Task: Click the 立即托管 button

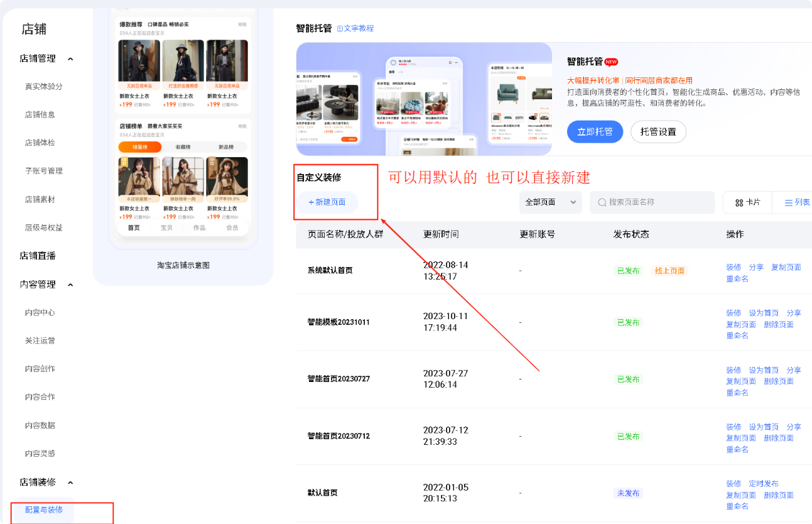Action: point(595,131)
